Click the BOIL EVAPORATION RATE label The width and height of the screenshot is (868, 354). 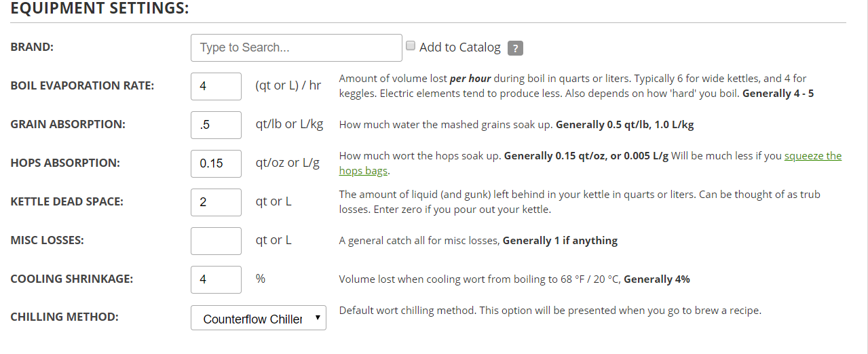pos(82,86)
